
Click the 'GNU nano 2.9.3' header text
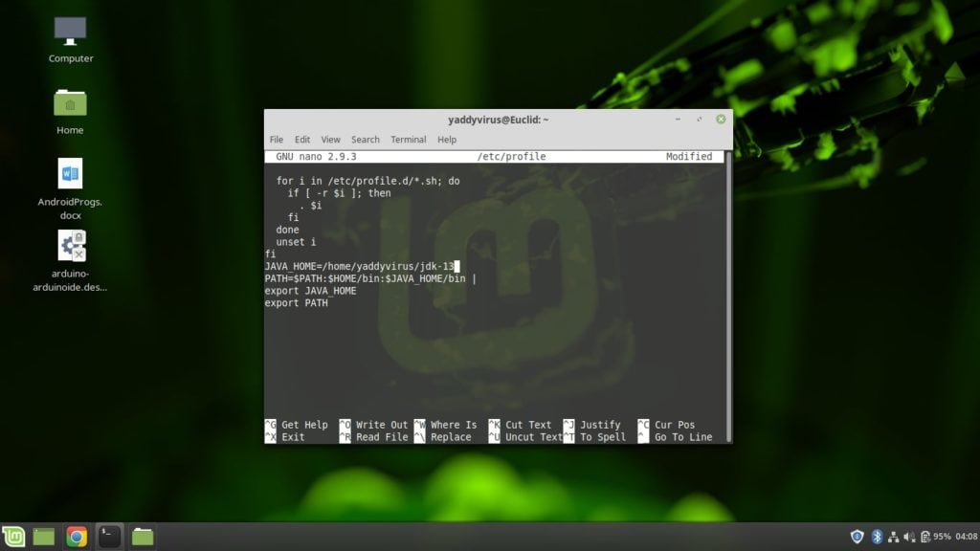(316, 157)
